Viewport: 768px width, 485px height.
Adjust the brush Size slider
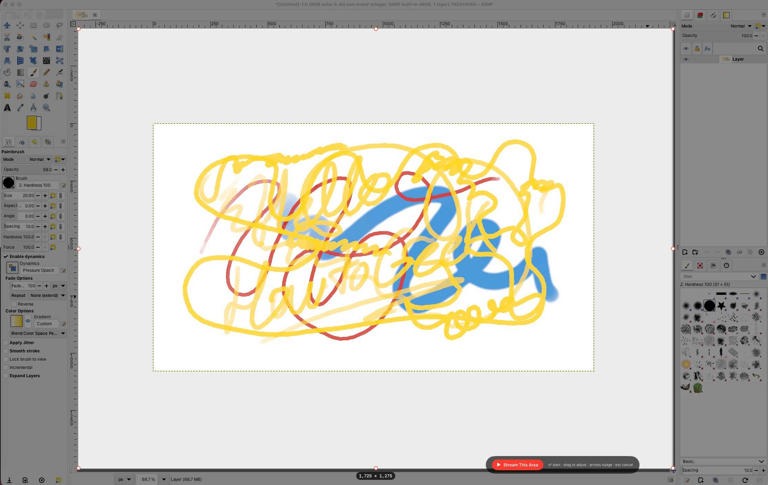pyautogui.click(x=22, y=195)
